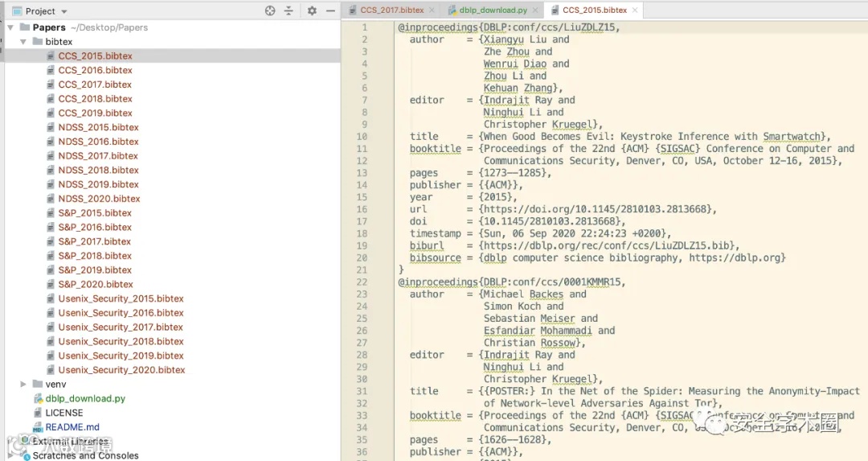Click the bibtex folder icon
This screenshot has width=868, height=461.
click(38, 42)
